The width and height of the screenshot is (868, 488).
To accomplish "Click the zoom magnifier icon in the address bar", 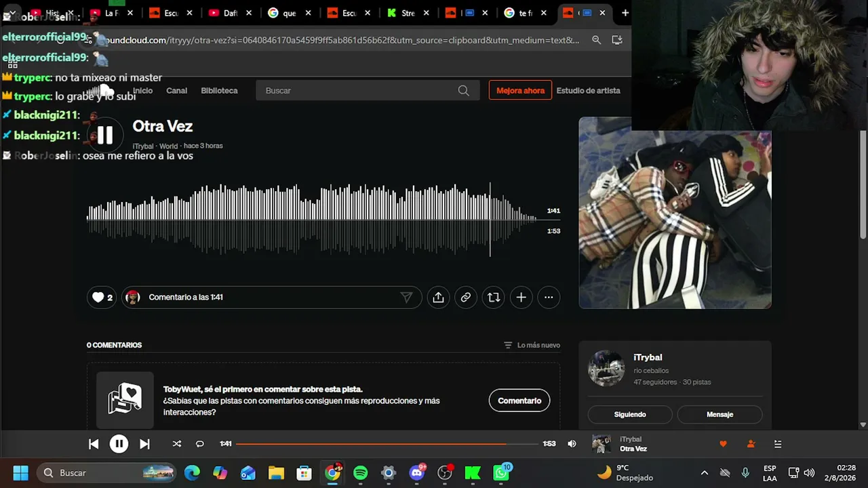I will click(597, 40).
